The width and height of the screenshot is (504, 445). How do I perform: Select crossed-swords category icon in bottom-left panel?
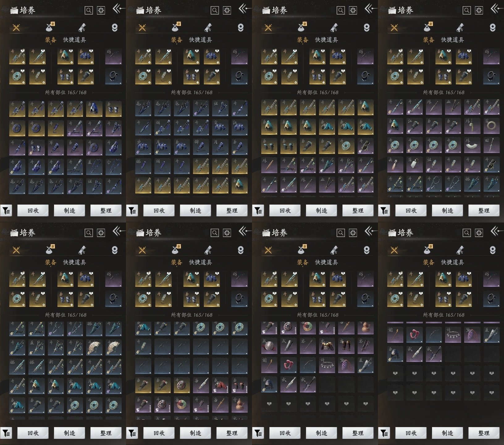[16, 250]
